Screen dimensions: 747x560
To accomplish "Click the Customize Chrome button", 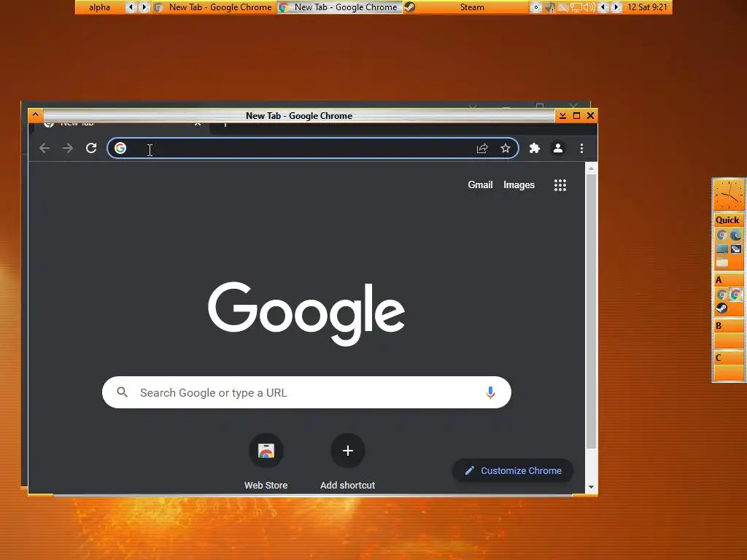I will [513, 470].
